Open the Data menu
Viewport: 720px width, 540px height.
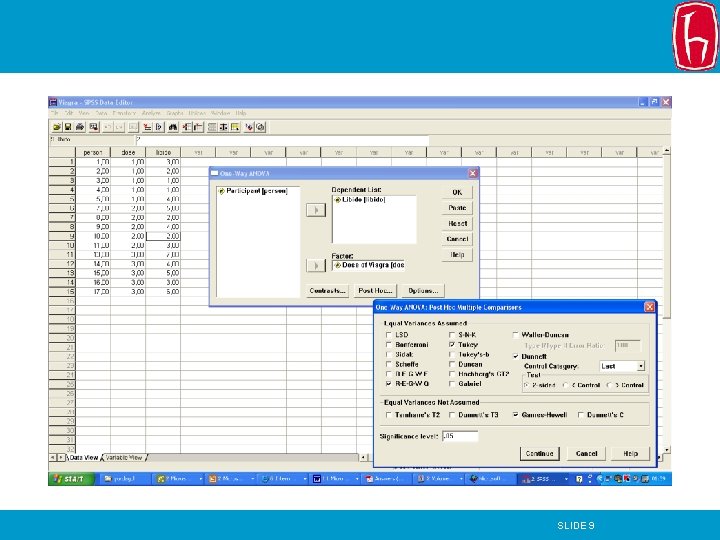coord(101,113)
